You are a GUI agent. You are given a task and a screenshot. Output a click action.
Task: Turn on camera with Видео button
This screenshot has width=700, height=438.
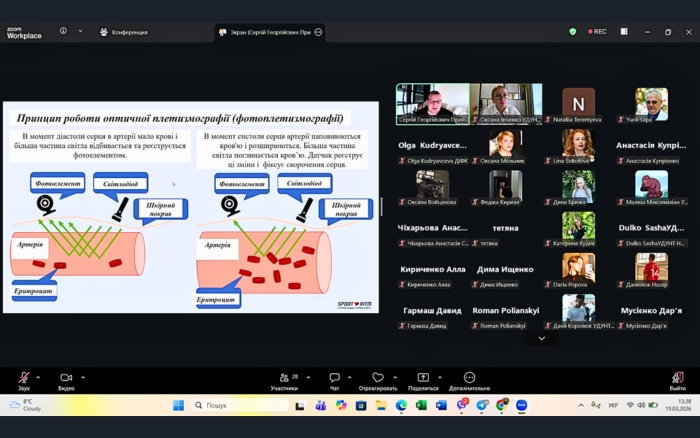[x=66, y=380]
